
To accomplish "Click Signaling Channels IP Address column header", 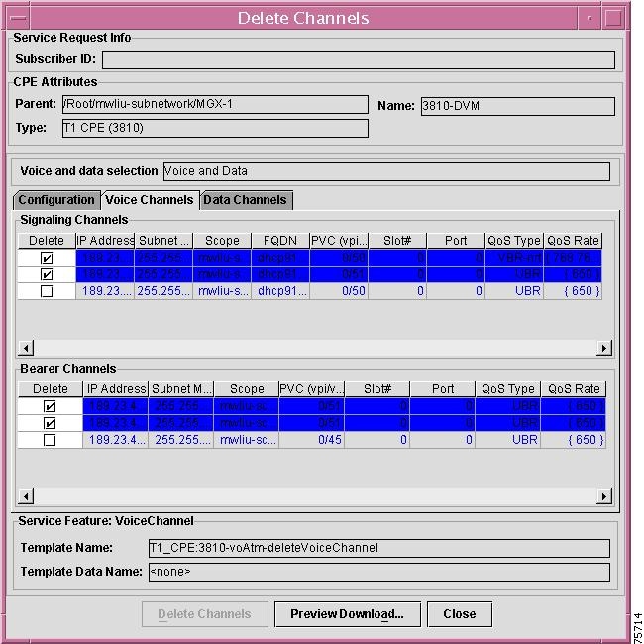I will 105,241.
